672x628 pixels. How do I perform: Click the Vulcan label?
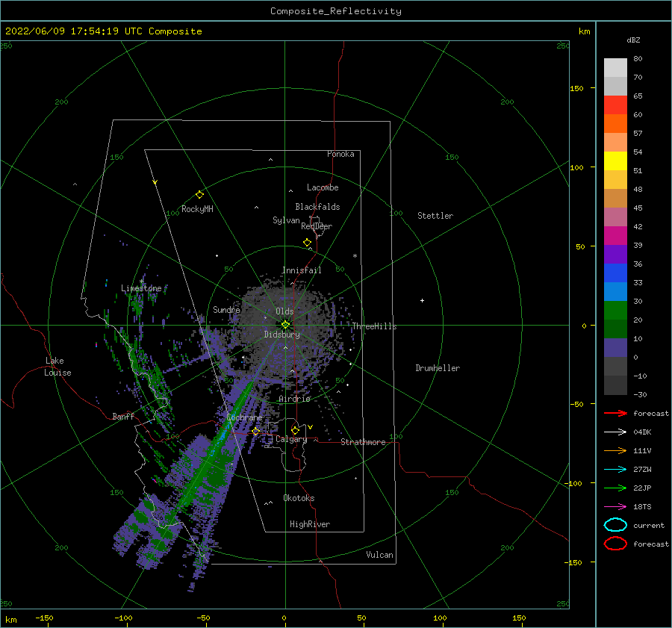coord(380,555)
